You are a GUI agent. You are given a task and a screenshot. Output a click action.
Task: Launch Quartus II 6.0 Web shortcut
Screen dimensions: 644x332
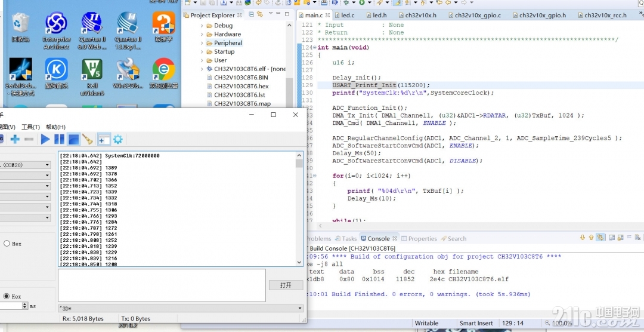coord(92,31)
